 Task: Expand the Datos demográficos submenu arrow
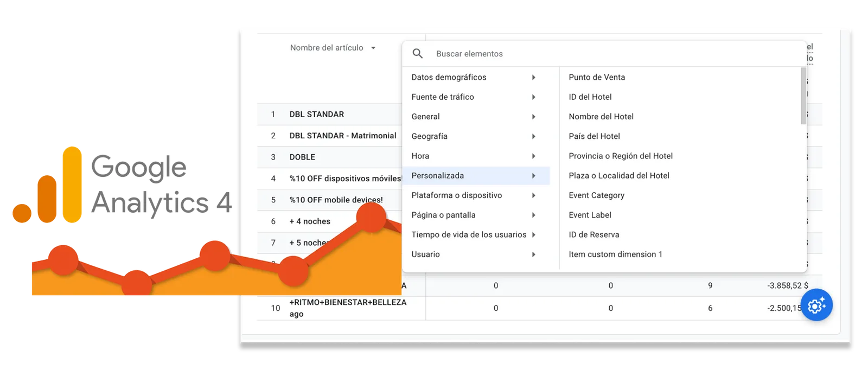click(534, 77)
